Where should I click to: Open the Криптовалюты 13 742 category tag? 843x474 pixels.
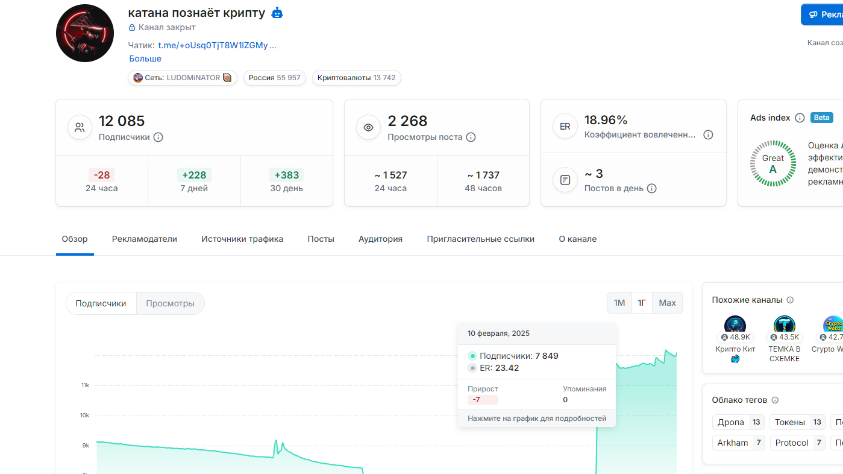coord(356,78)
